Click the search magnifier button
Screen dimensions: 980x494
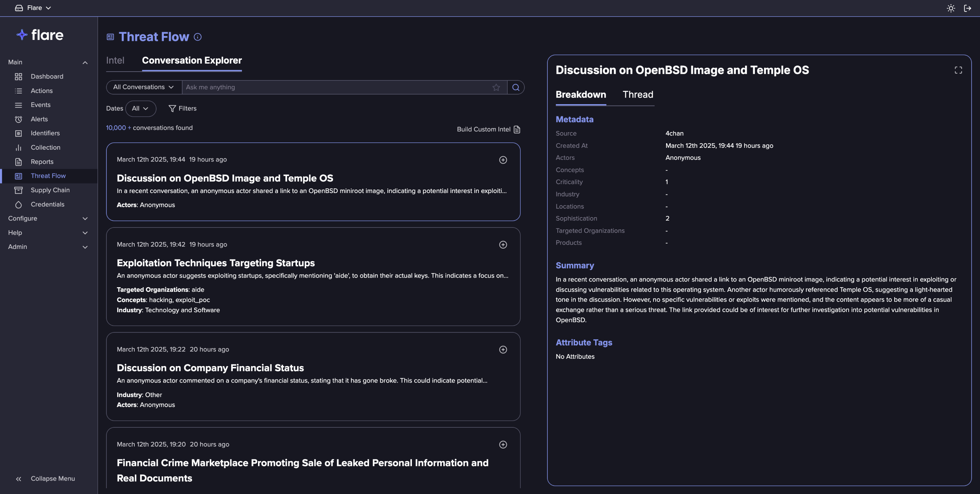516,87
